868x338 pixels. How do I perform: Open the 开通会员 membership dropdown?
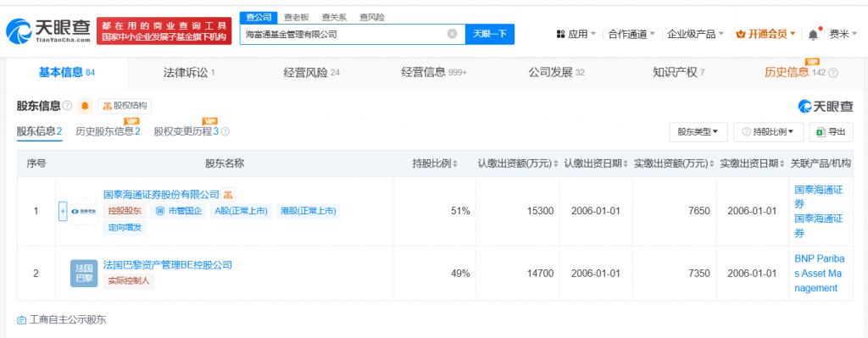[x=765, y=34]
